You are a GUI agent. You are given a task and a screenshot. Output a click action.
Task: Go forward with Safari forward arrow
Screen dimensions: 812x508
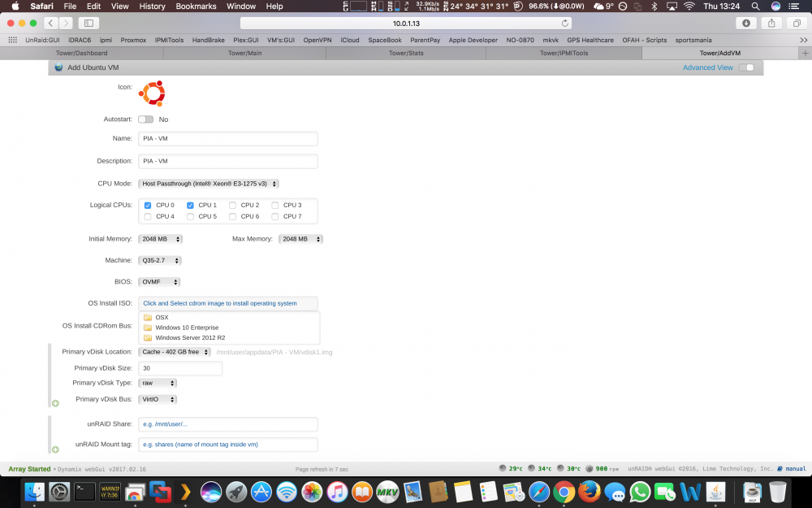(66, 23)
